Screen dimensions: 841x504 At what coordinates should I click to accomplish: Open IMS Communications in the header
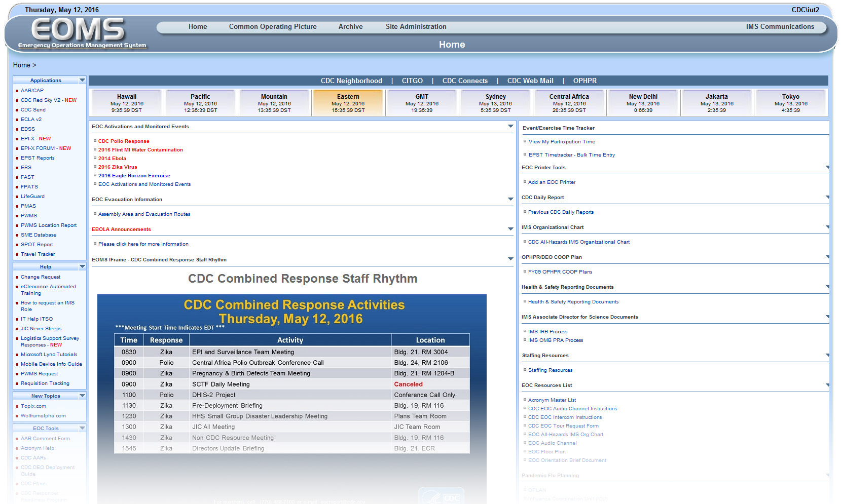(780, 27)
